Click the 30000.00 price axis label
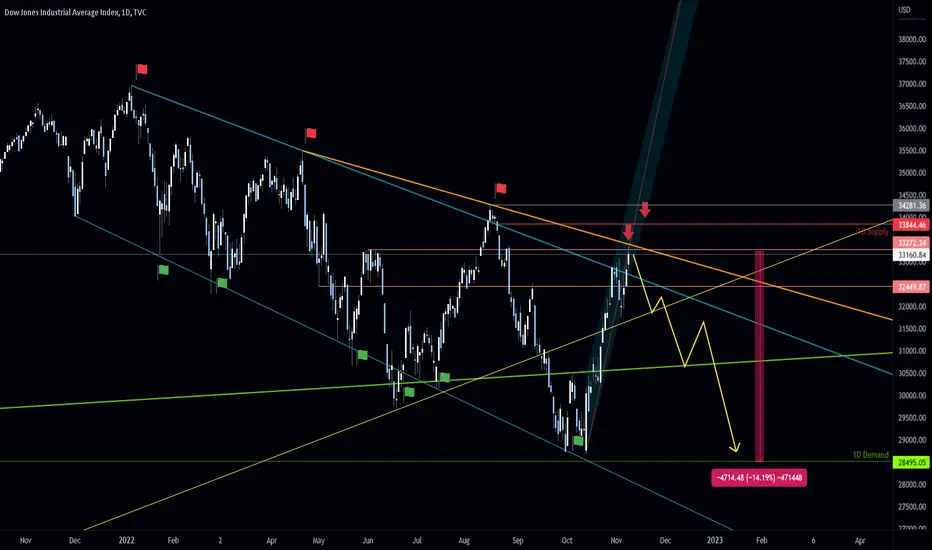The height and width of the screenshot is (550, 932). pyautogui.click(x=912, y=395)
